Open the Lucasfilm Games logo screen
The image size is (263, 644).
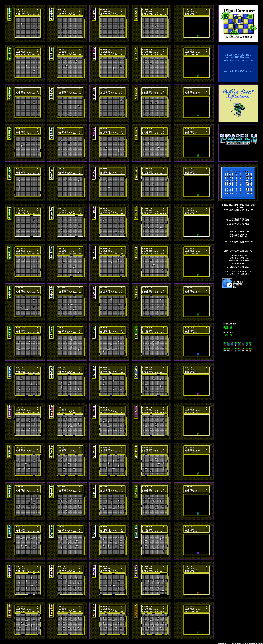(x=238, y=143)
